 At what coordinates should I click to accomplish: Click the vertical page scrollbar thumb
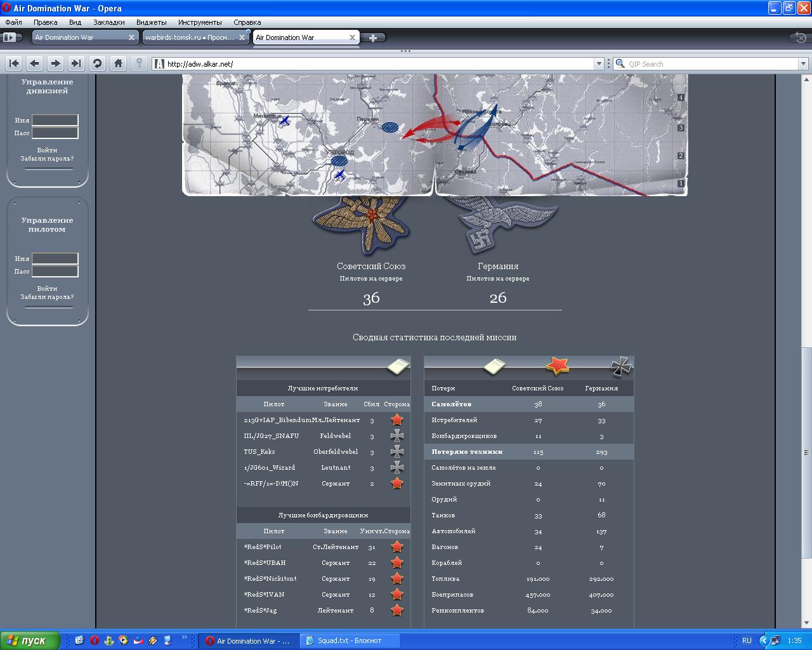(806, 452)
